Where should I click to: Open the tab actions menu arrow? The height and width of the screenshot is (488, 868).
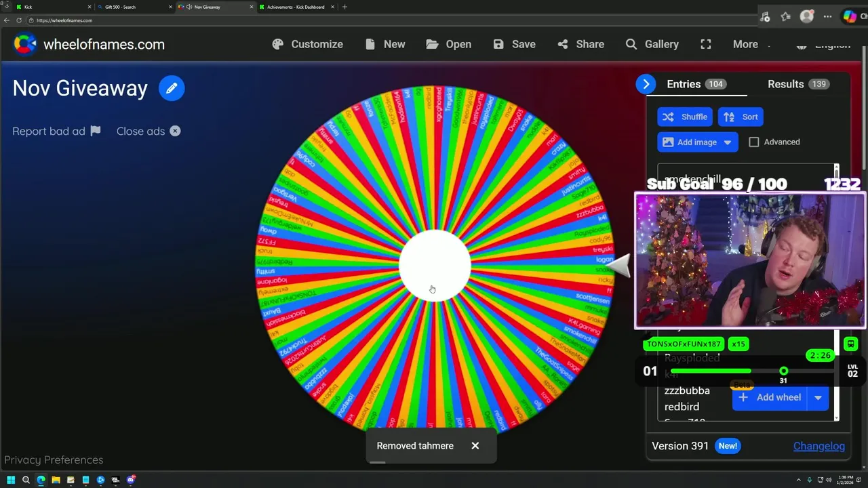point(7,7)
